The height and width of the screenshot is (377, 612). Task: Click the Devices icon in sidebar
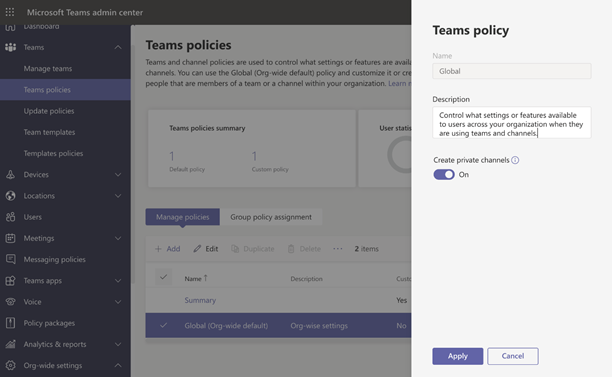point(11,174)
